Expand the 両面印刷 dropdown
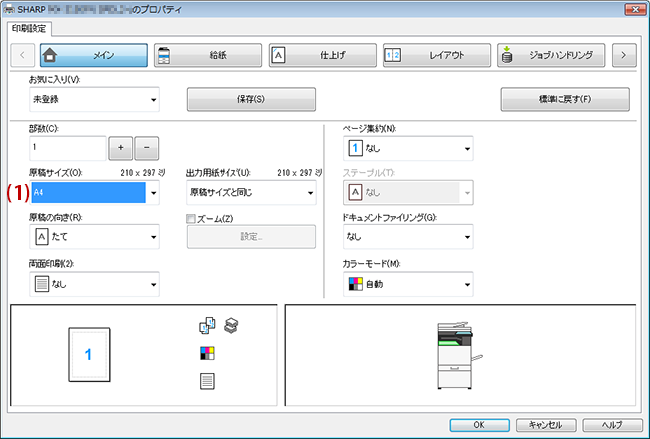650x439 pixels. pos(95,284)
